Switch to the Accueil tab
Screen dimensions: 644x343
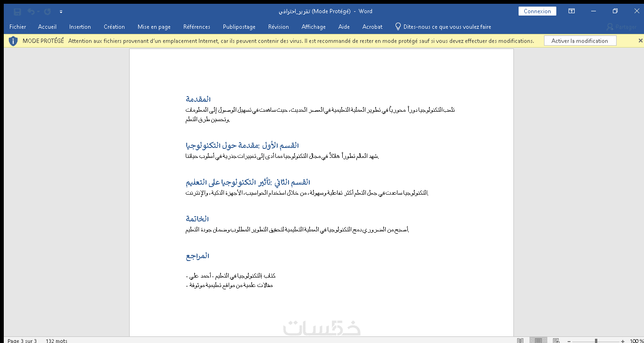tap(47, 27)
